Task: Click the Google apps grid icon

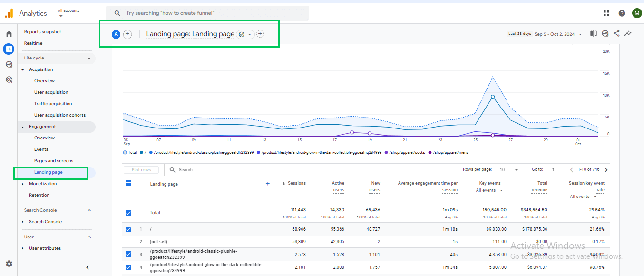Action: click(x=606, y=13)
